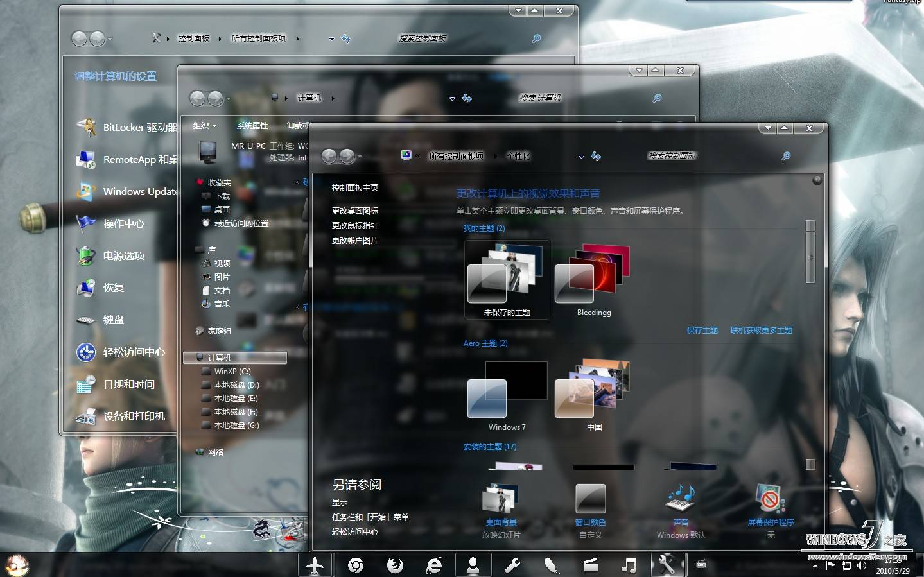924x577 pixels.
Task: Launch Internet Explorer from the taskbar
Action: click(435, 565)
